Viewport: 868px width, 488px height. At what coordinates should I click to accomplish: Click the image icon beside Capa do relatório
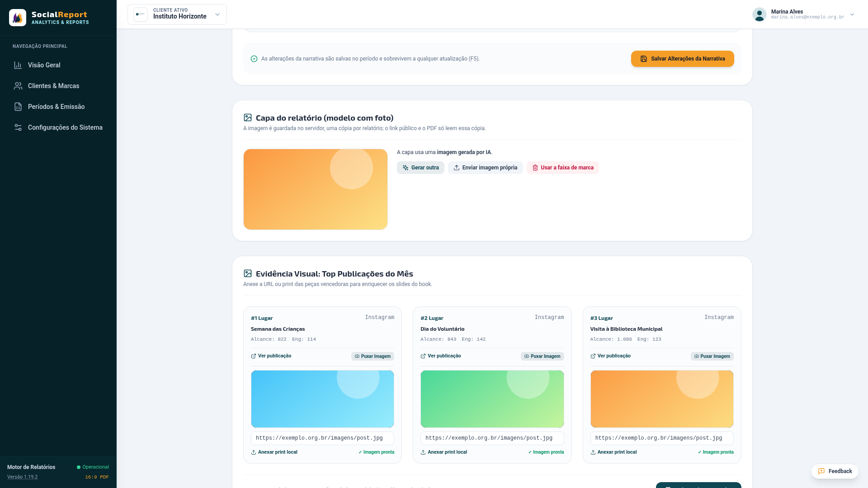point(248,117)
